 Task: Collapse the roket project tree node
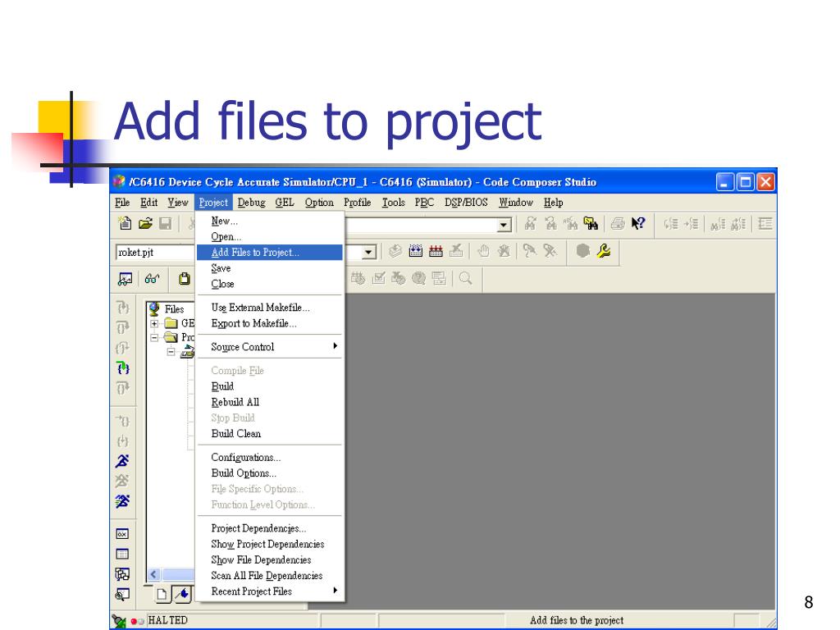171,352
